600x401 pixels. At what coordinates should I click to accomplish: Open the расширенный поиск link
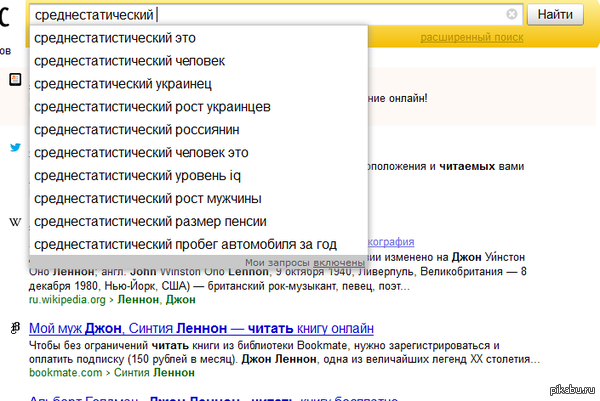(472, 37)
